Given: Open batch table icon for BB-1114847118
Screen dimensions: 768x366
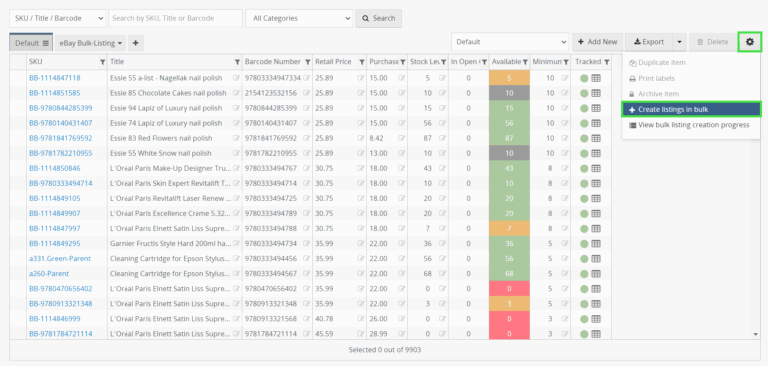Looking at the screenshot, I should coord(596,78).
